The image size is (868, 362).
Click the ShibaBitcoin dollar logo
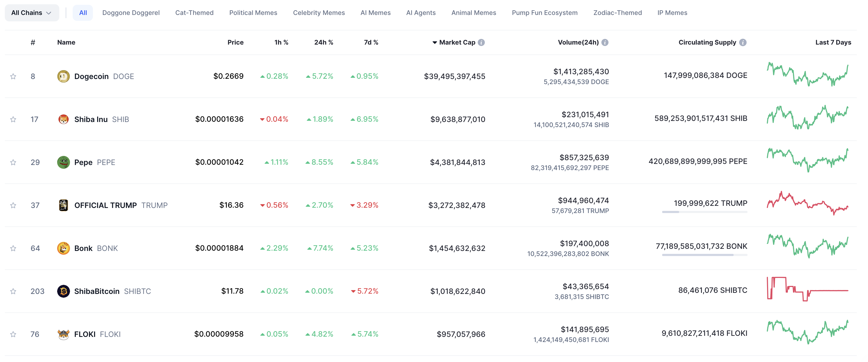(x=64, y=291)
